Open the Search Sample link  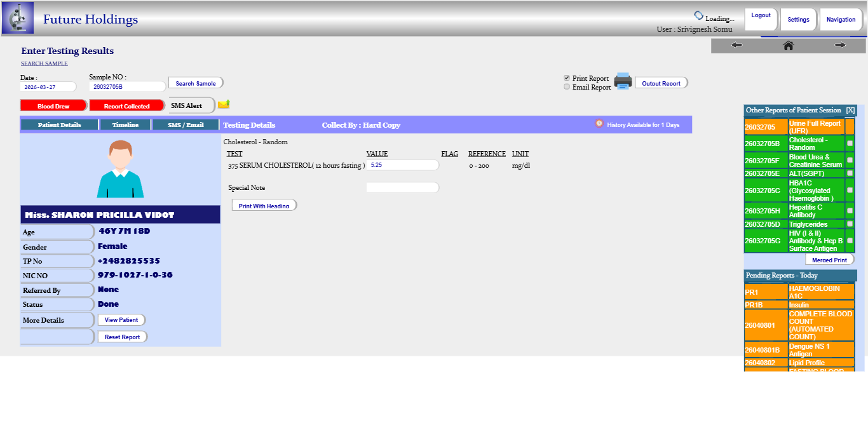point(44,64)
